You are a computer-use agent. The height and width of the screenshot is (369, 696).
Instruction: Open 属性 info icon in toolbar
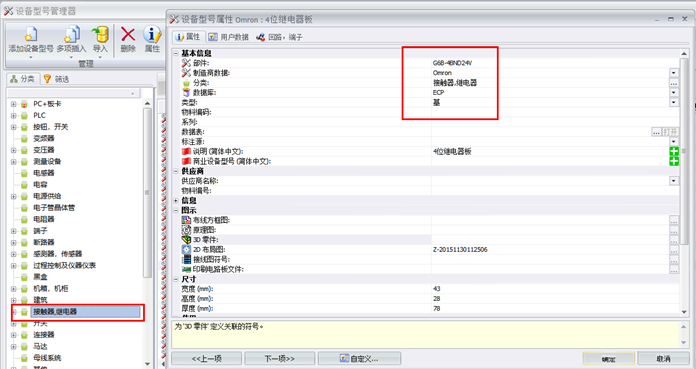click(152, 35)
